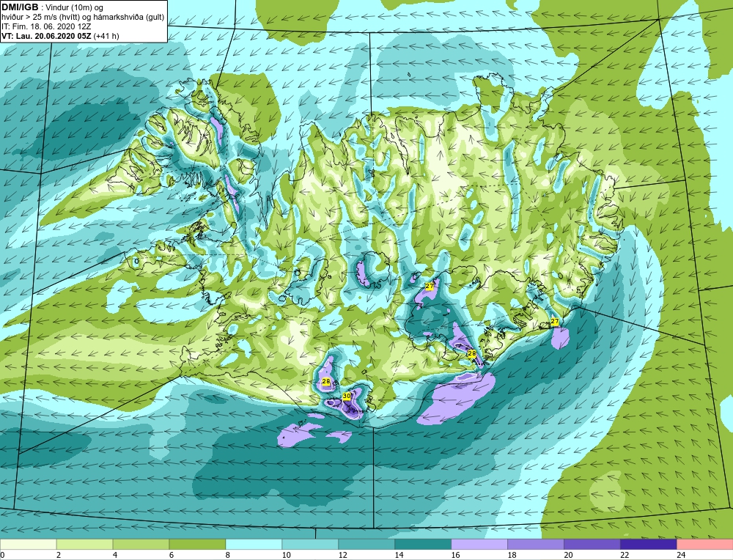Click the light turquoise 10–12 m/s legend swatch

(310, 544)
